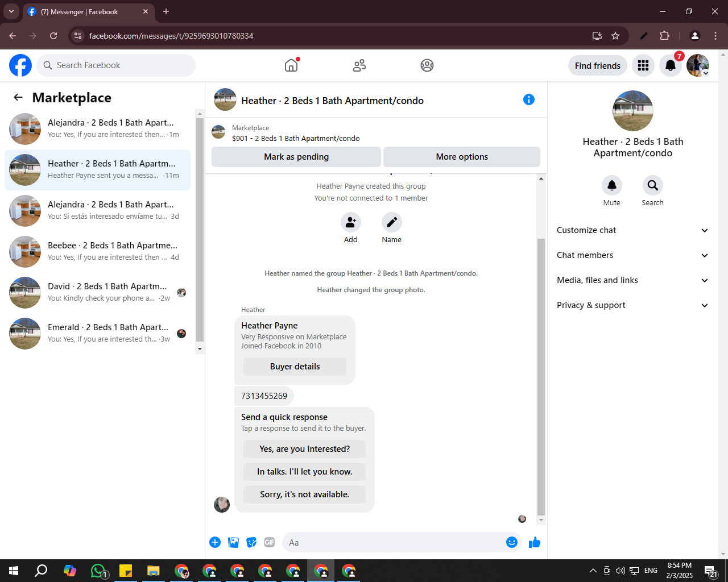Open the Facebook home logo
This screenshot has width=728, height=582.
pos(20,65)
